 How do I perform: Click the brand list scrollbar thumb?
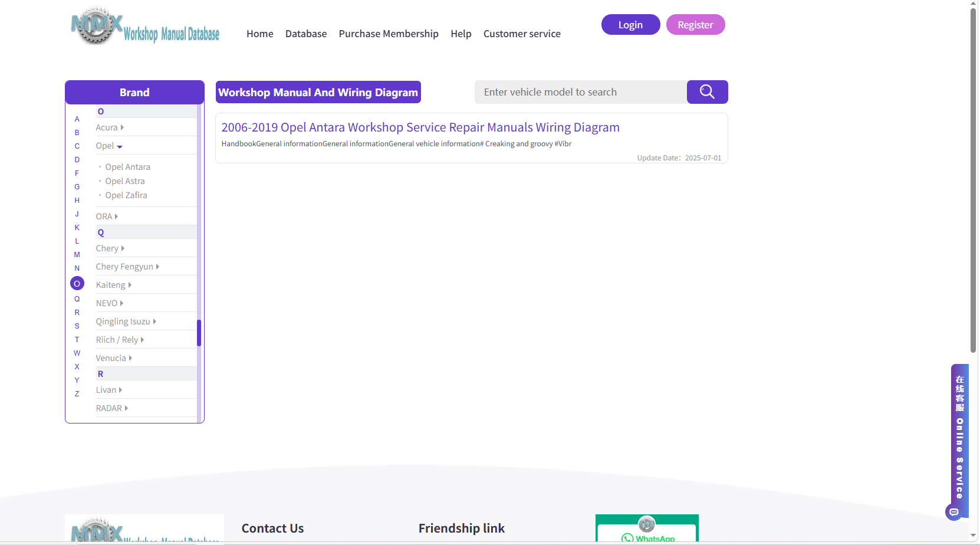pos(199,333)
